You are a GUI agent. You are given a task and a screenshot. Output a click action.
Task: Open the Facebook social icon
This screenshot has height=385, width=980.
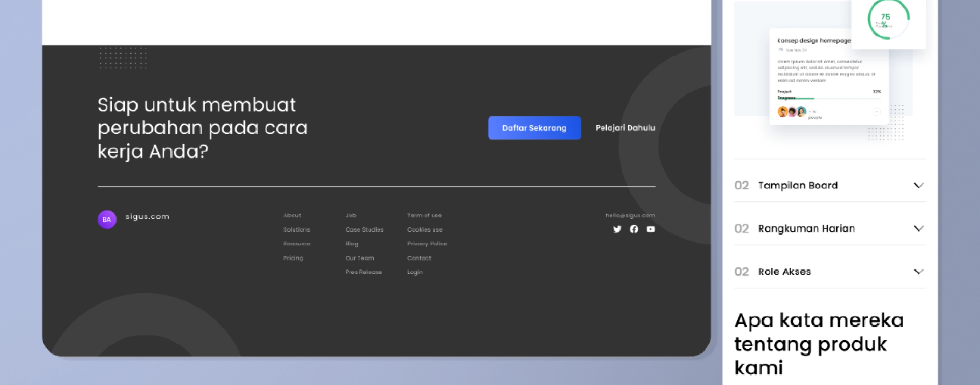(x=634, y=229)
